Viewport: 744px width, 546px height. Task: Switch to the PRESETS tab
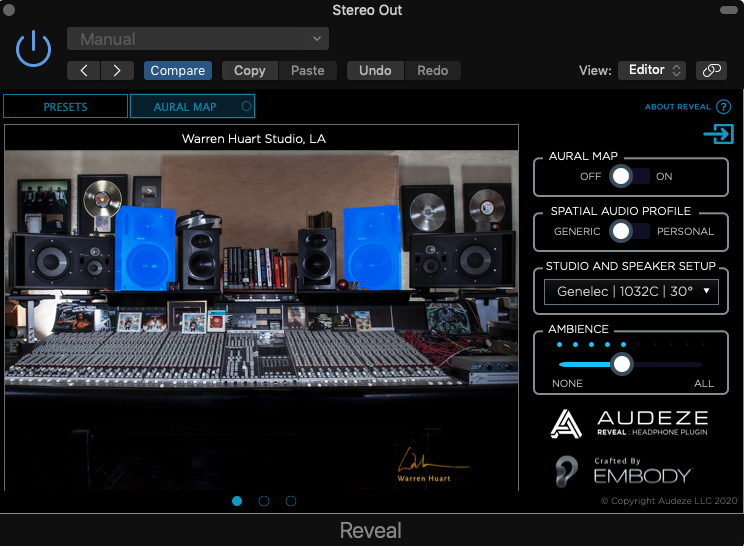[65, 106]
